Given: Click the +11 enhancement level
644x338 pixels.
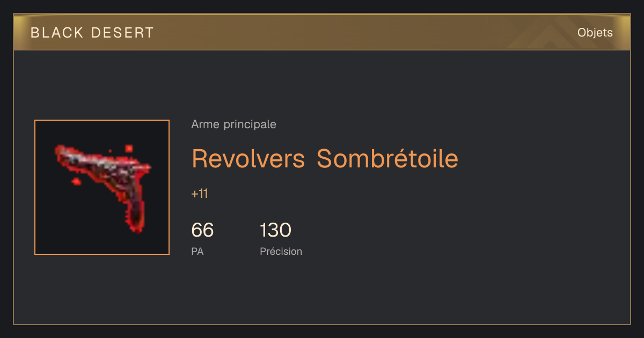Looking at the screenshot, I should pyautogui.click(x=199, y=194).
